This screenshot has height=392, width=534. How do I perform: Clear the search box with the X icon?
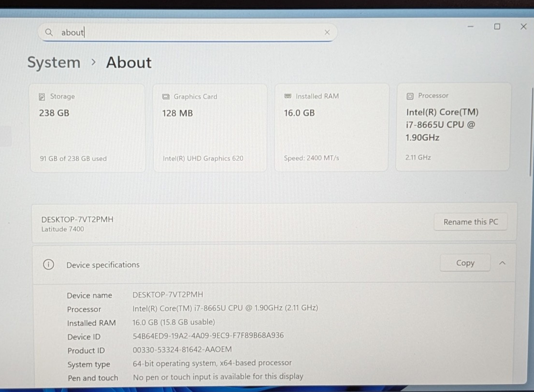327,32
